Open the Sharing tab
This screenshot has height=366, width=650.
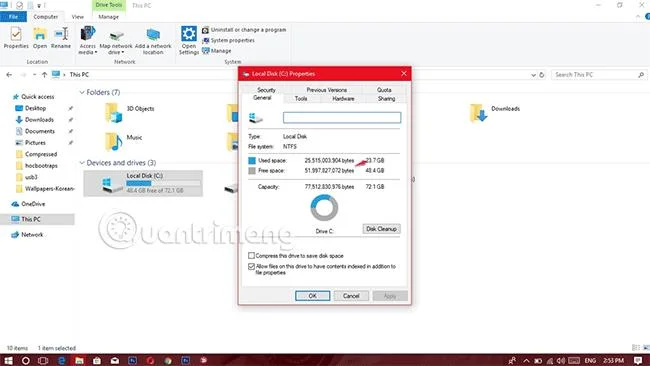[386, 99]
